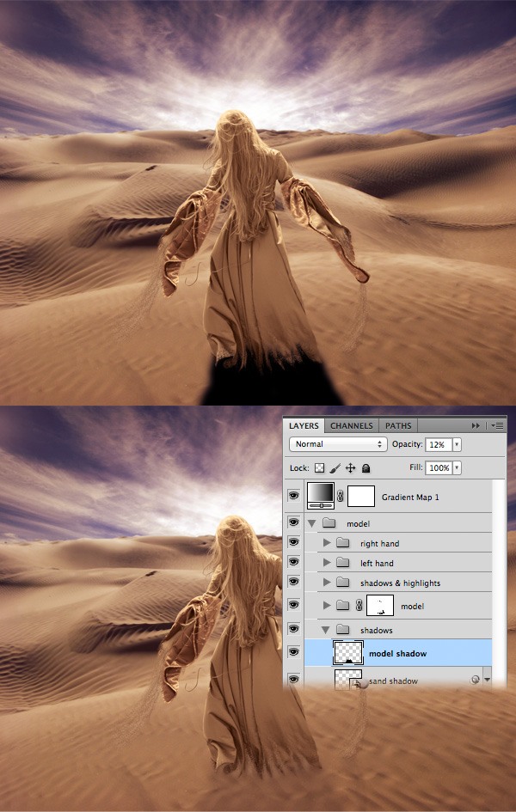
Task: Click the lock all padlock icon
Action: point(365,468)
